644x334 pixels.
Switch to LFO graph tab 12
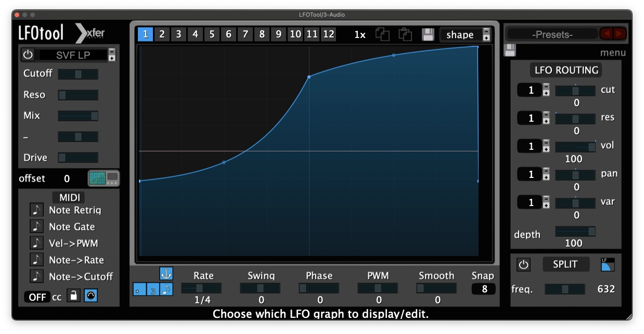tap(328, 34)
